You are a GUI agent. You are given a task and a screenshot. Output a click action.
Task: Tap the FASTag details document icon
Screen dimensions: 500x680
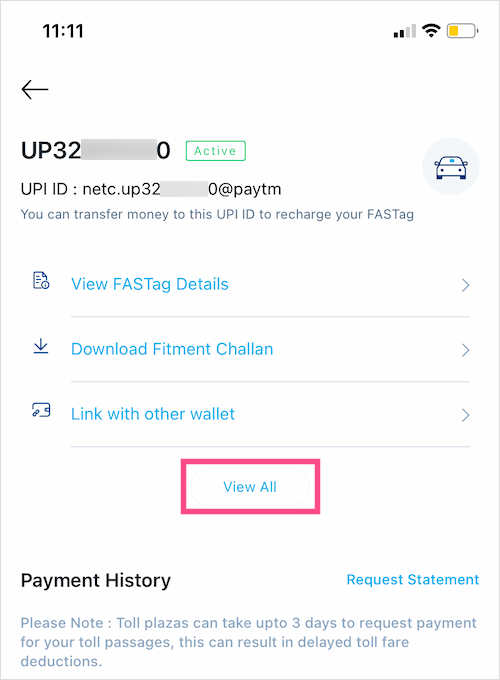[x=41, y=281]
